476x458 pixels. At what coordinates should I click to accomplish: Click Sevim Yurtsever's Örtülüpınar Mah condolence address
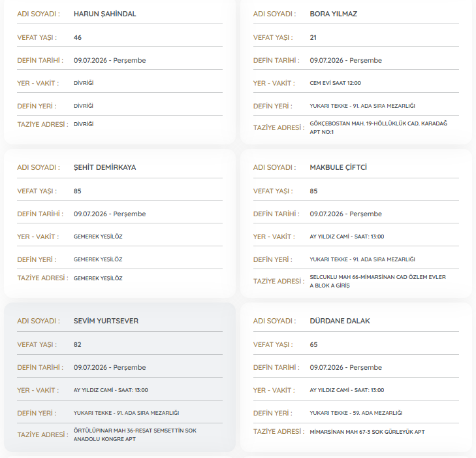[135, 434]
